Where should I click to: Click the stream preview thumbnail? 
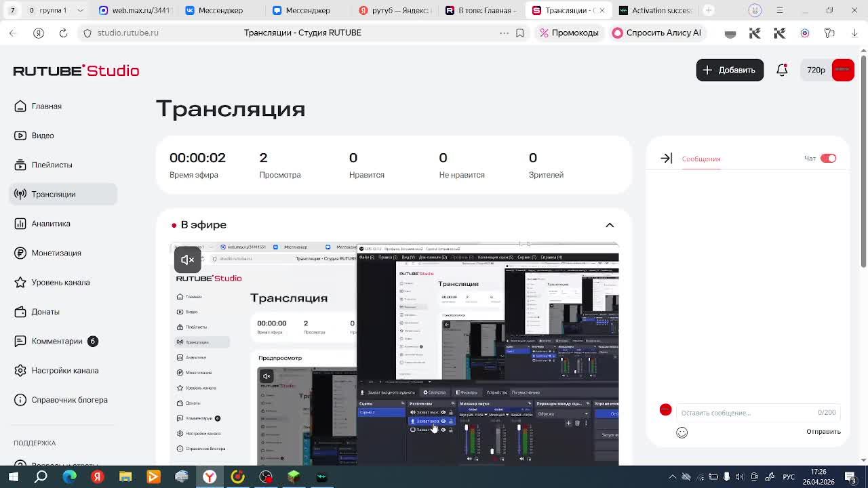tap(394, 353)
